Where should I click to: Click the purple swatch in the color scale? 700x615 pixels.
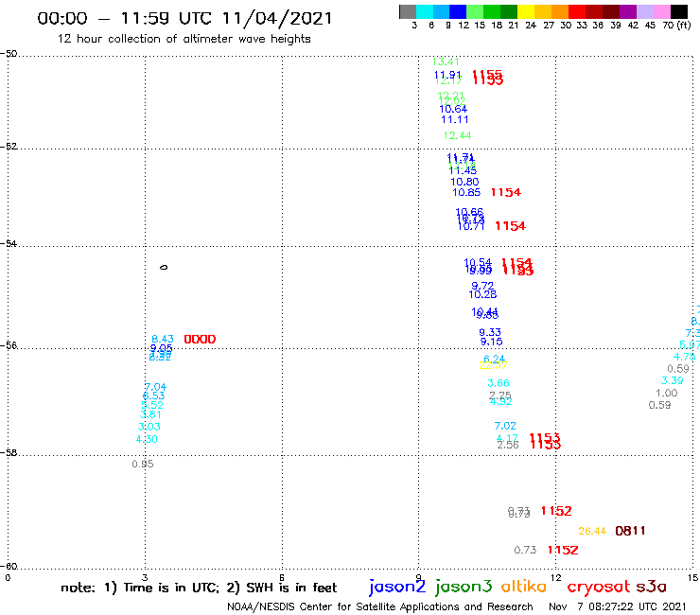click(628, 11)
